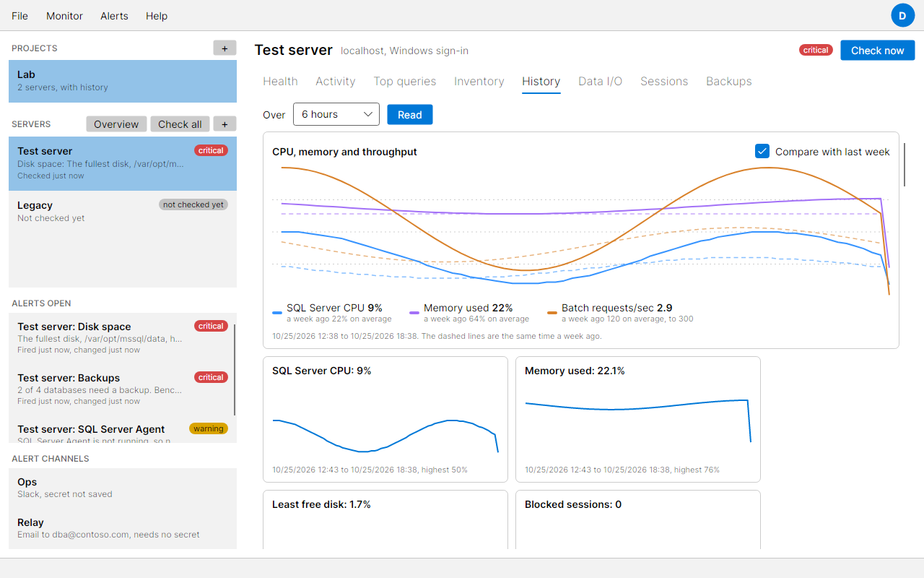Click the critical badge beside Check now
924x578 pixels.
[x=816, y=51]
